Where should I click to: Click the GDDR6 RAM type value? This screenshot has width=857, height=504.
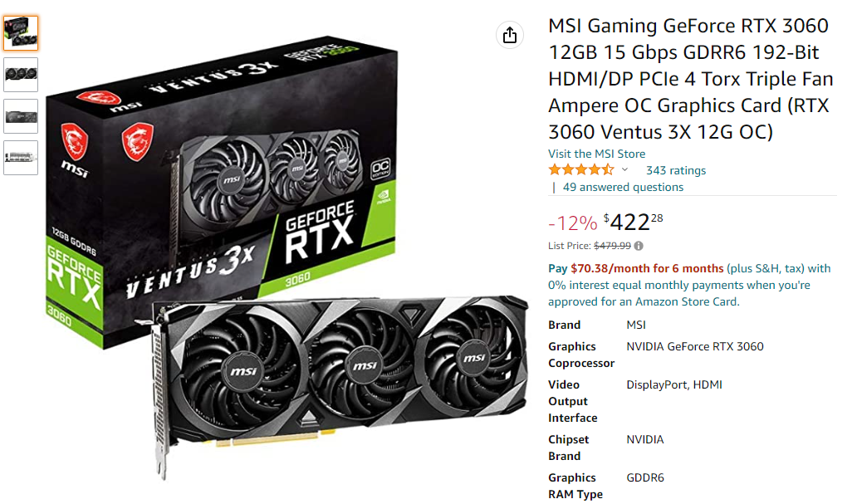point(645,477)
